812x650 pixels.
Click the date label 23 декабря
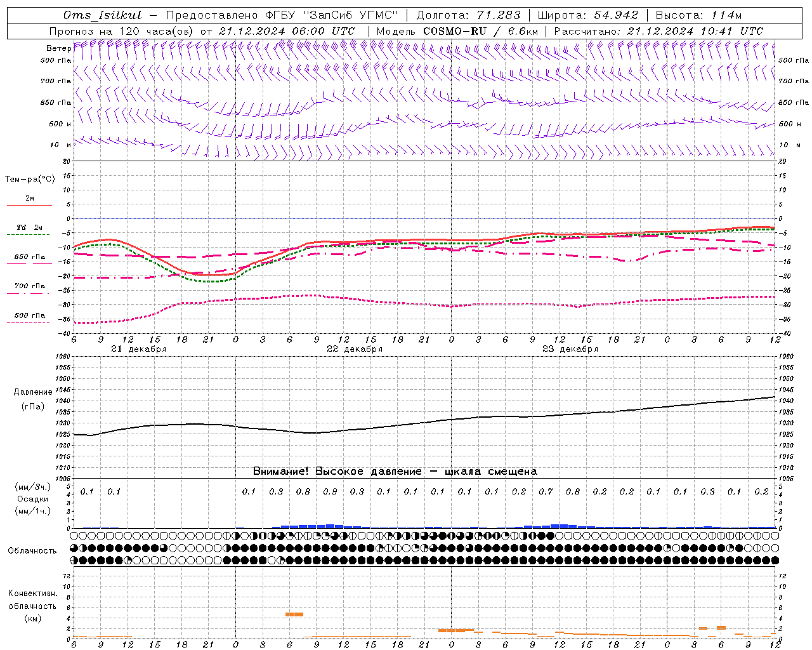click(570, 349)
